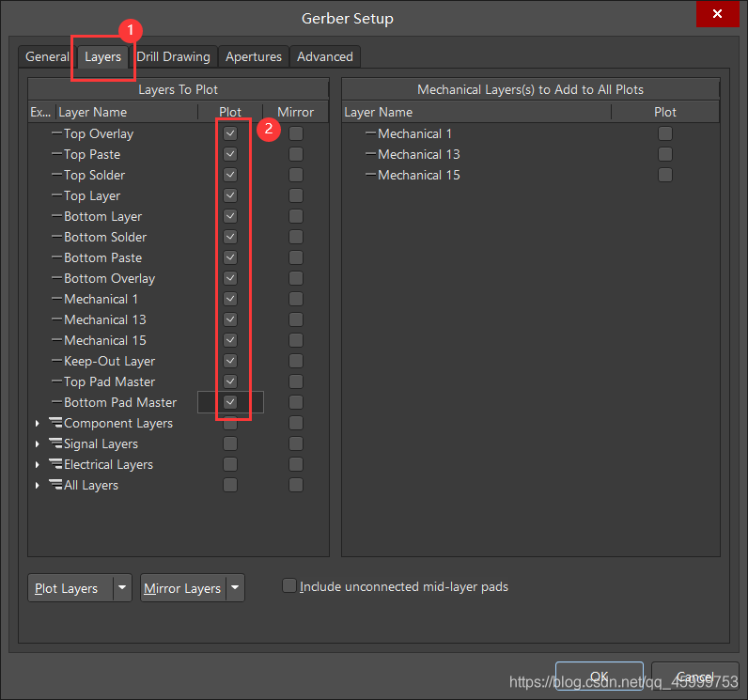Viewport: 748px width, 700px height.
Task: Expand the Signal Layers tree node
Action: (38, 444)
